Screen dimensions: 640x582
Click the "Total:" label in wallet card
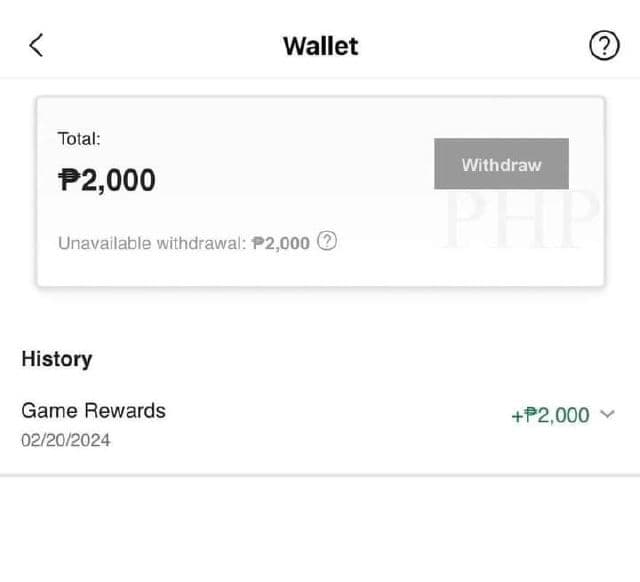click(79, 139)
